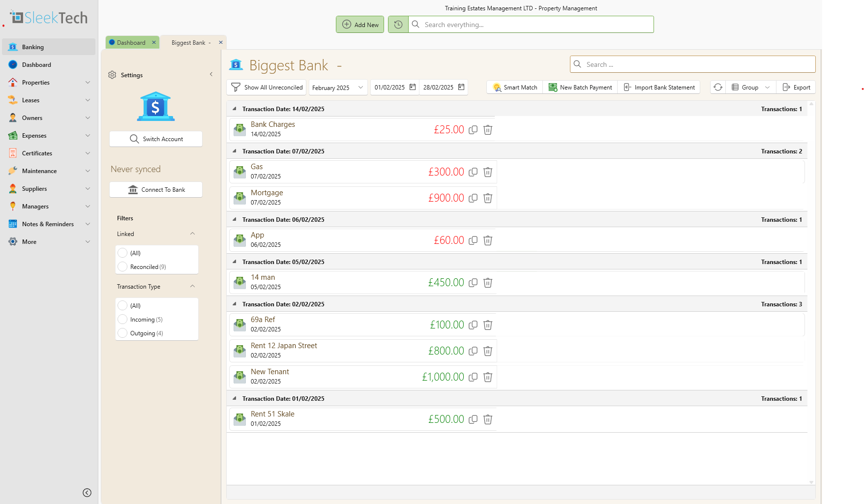
Task: Click the Add New button
Action: pos(360,25)
